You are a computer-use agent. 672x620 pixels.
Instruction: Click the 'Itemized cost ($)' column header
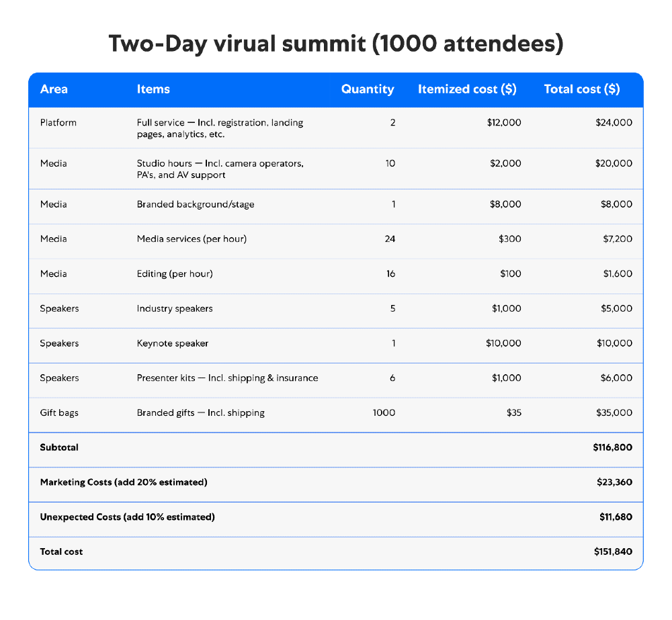click(x=467, y=89)
